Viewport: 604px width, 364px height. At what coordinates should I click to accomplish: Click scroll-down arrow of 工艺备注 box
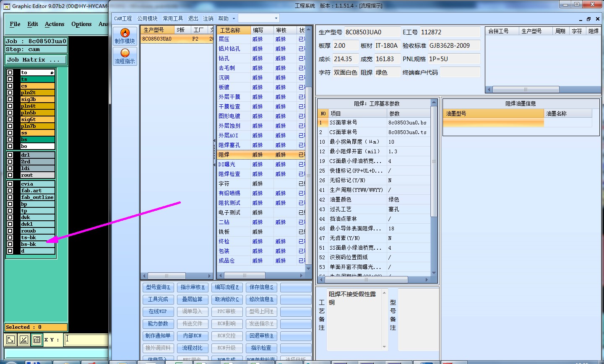click(384, 346)
